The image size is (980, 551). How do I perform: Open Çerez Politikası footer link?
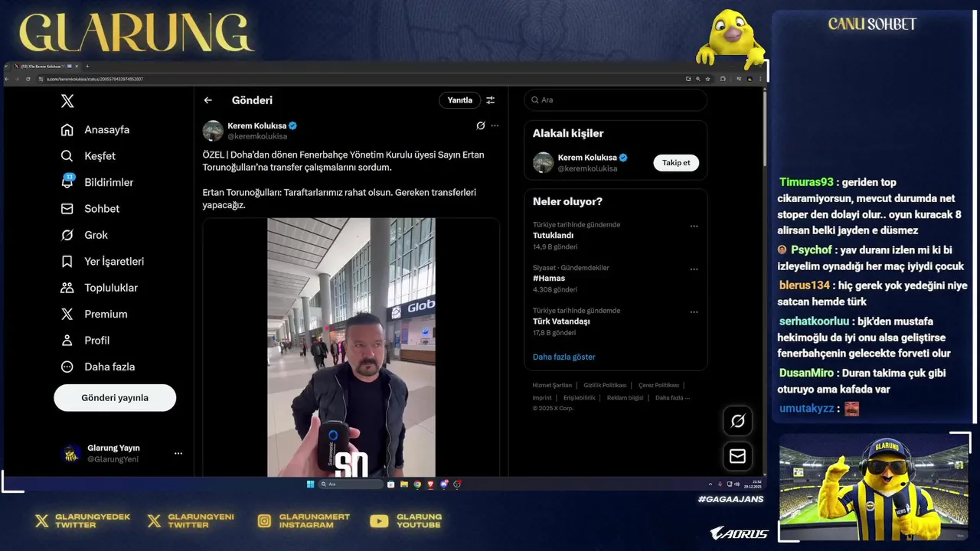click(x=658, y=385)
